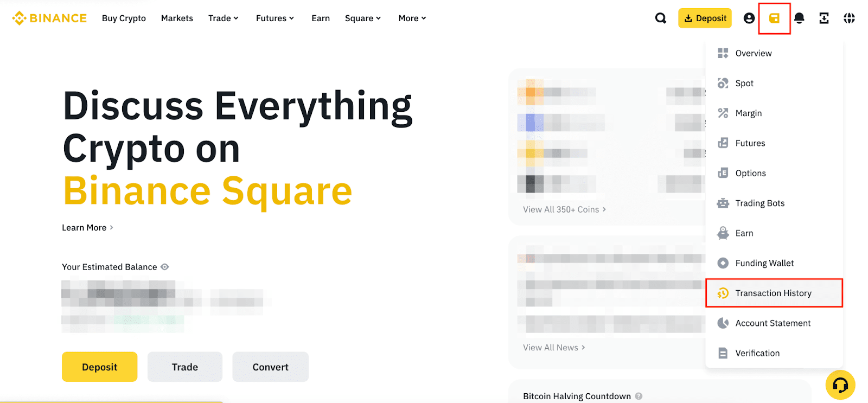Screen dimensions: 868x403
Task: Choose Verification menu entry
Action: (774, 353)
